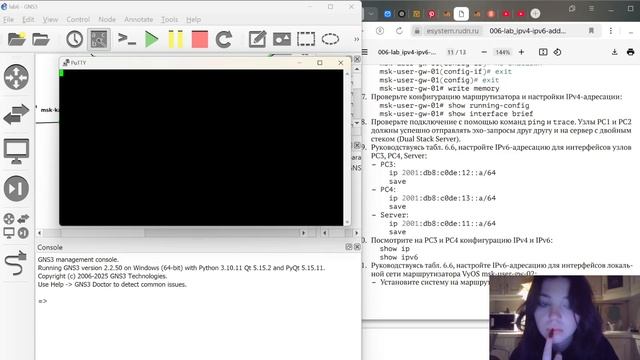Click the 144% zoom level field
Image resolution: width=640 pixels, height=360 pixels.
coord(503,52)
